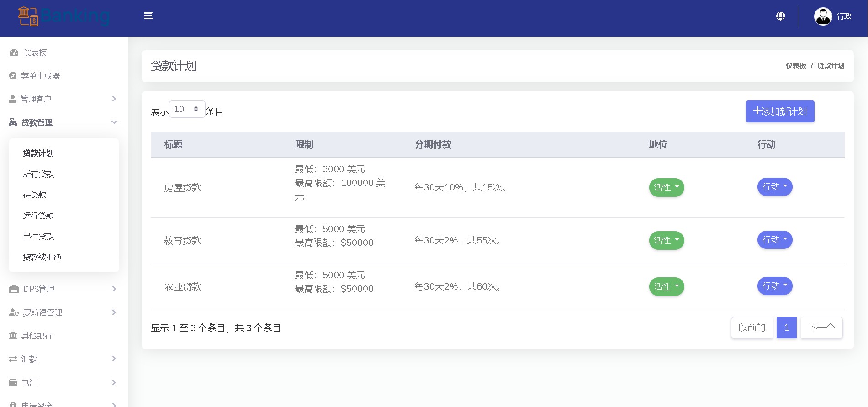The image size is (868, 407).
Task: Click the DPS管理 icon in sidebar
Action: 14,289
